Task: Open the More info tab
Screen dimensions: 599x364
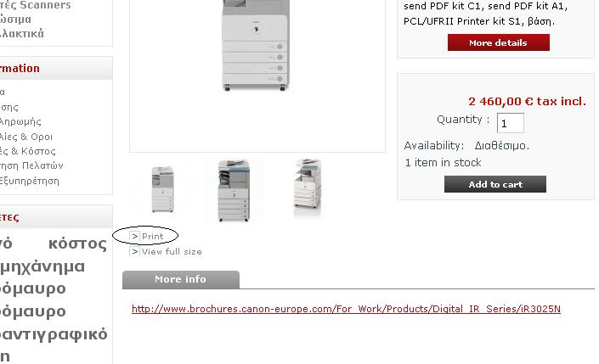Action: point(181,279)
